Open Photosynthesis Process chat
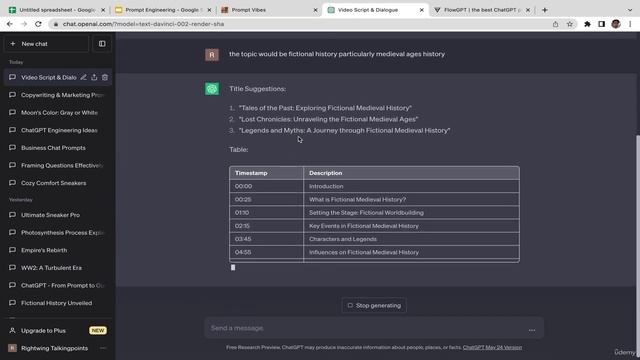This screenshot has height=360, width=640. pyautogui.click(x=58, y=232)
